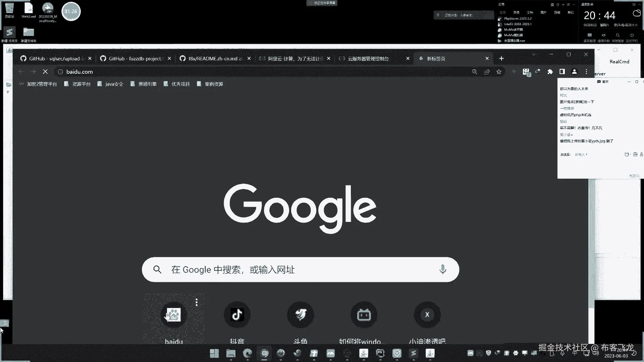Open File Explorer from the taskbar
This screenshot has height=362, width=644.
[231, 353]
